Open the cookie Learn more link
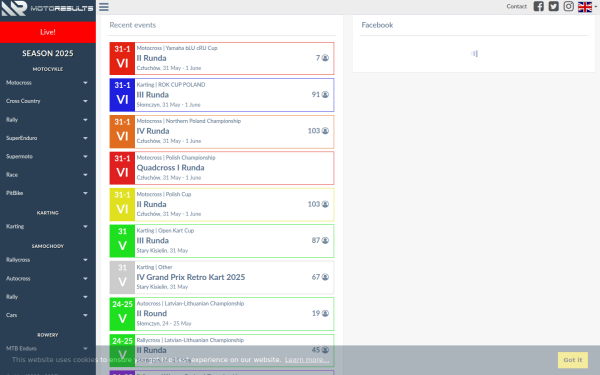The image size is (600, 375). 307,360
